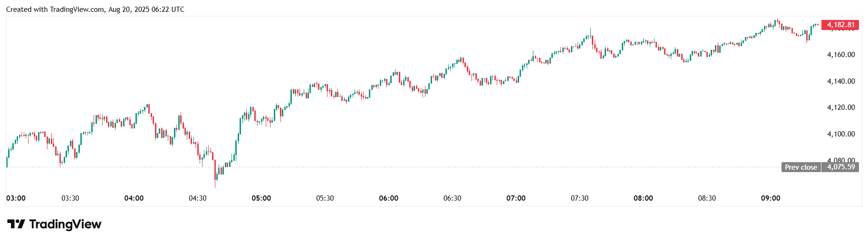
Task: Select the 07:00 time axis label
Action: point(516,198)
